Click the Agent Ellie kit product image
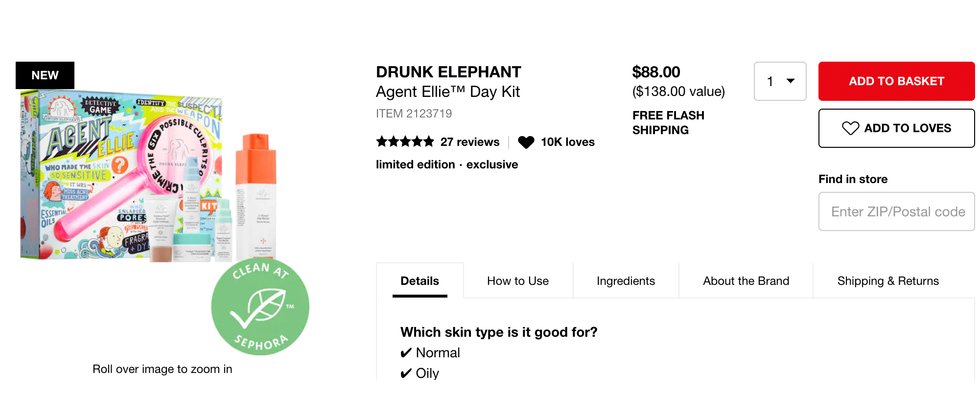This screenshot has width=980, height=418. 147,176
